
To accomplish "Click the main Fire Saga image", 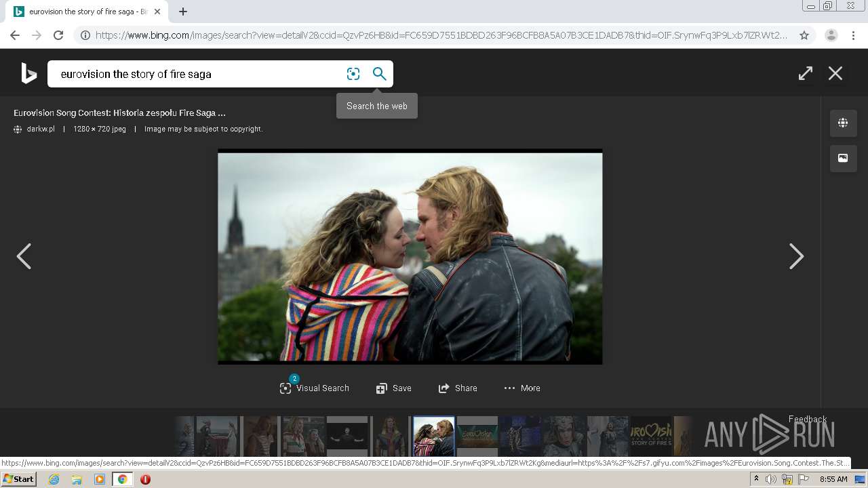I will pos(410,257).
